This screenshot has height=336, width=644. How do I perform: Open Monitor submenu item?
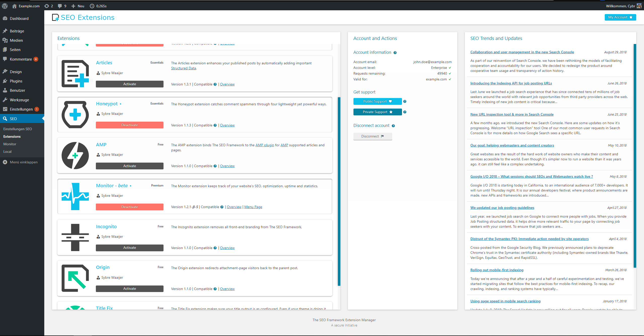[x=10, y=144]
